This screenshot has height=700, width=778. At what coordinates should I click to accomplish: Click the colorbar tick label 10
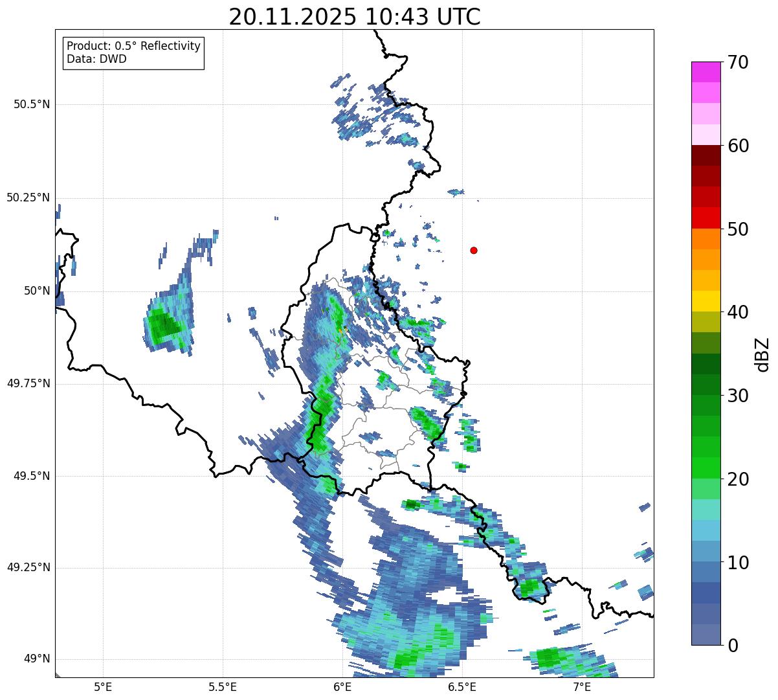pyautogui.click(x=737, y=562)
